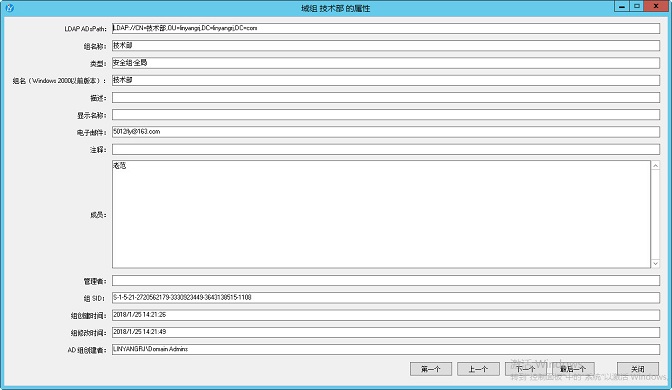Click the 显示名称 input box

(386, 115)
